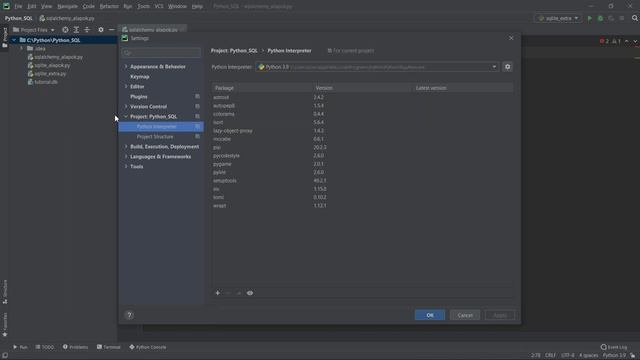
Task: Select Python Interpreter settings page
Action: point(161,127)
